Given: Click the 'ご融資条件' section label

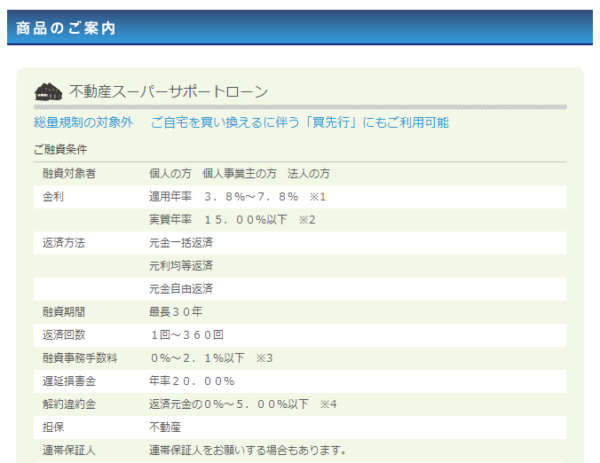Looking at the screenshot, I should (x=60, y=149).
